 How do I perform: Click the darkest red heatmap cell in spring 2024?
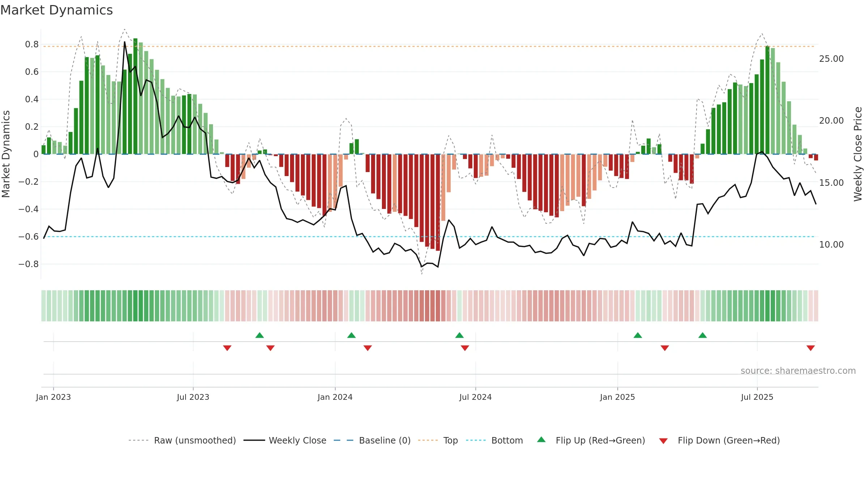(438, 306)
